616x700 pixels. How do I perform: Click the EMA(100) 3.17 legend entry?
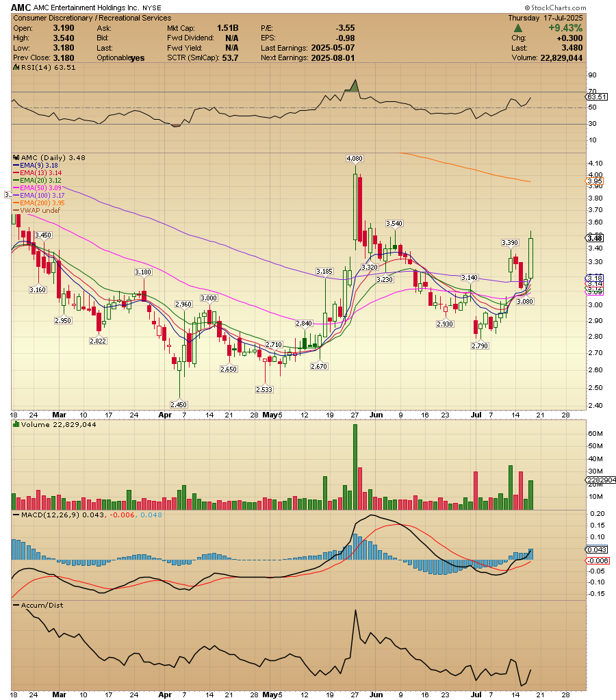pos(39,196)
